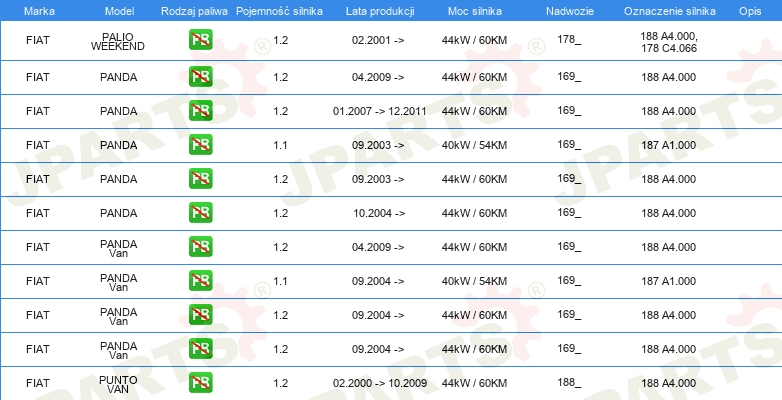The height and width of the screenshot is (400, 782).
Task: Click 1.2 capacity in PALIO WEEKEND row
Action: coord(280,40)
